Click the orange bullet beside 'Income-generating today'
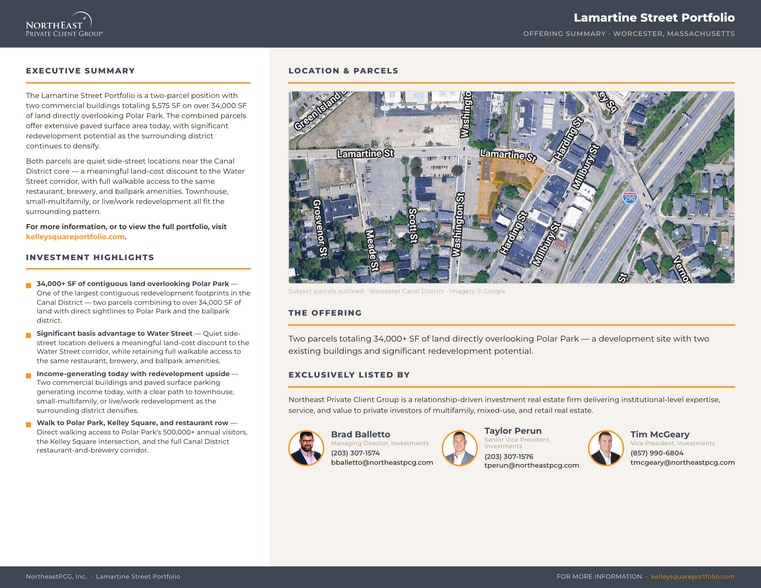Image resolution: width=761 pixels, height=588 pixels. pos(29,376)
